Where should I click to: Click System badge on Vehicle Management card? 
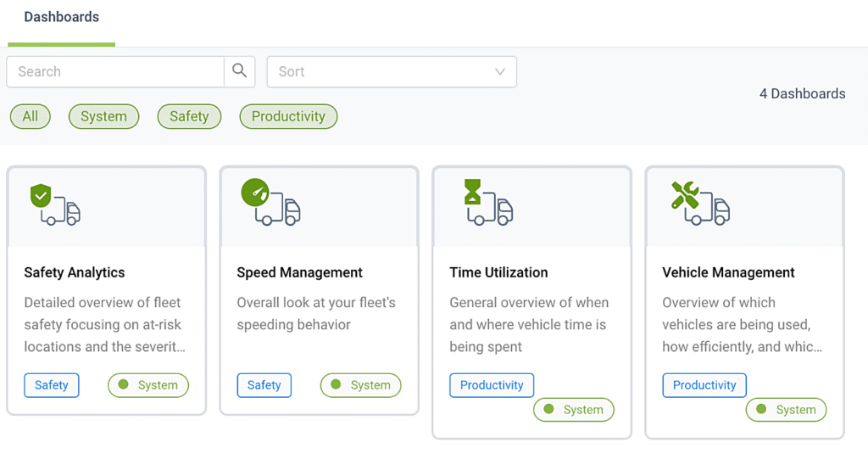click(x=786, y=410)
